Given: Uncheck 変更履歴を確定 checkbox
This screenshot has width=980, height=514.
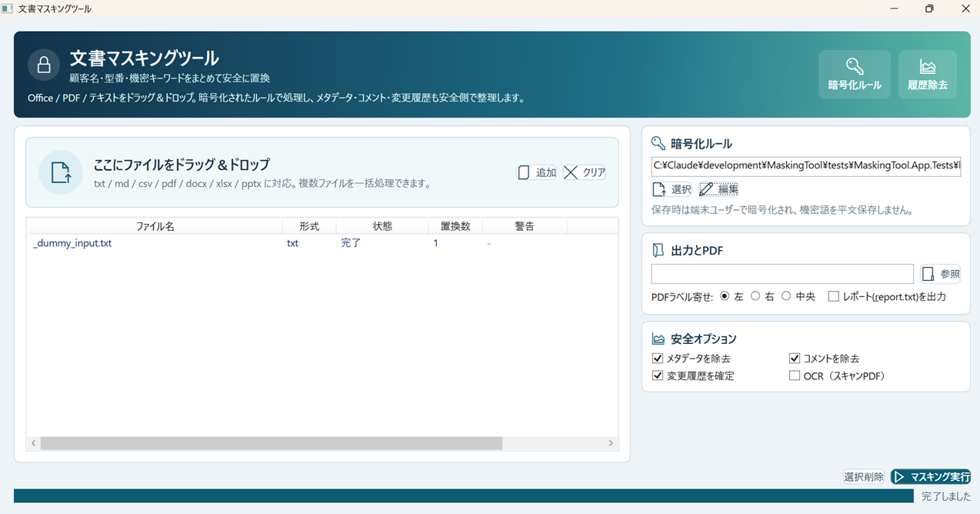Looking at the screenshot, I should point(658,376).
